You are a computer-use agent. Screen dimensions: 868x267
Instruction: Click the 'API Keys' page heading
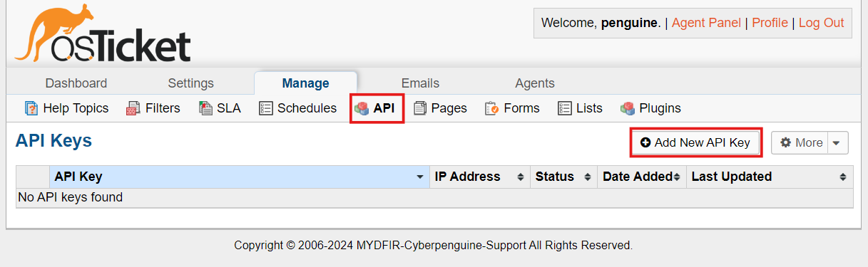(53, 141)
